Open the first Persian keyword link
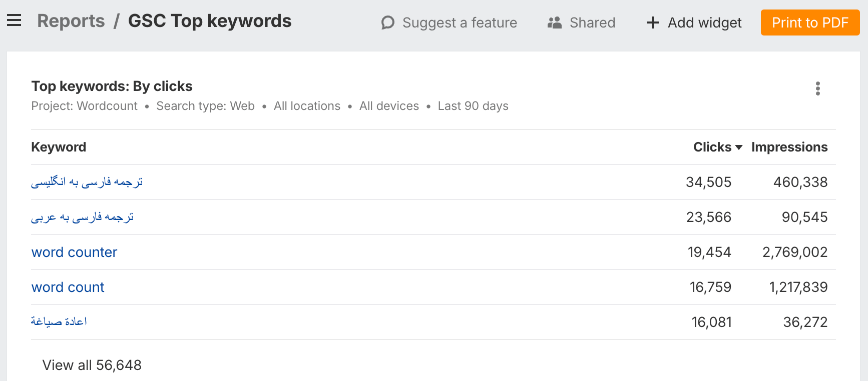Screen dimensions: 868x381 coord(87,182)
